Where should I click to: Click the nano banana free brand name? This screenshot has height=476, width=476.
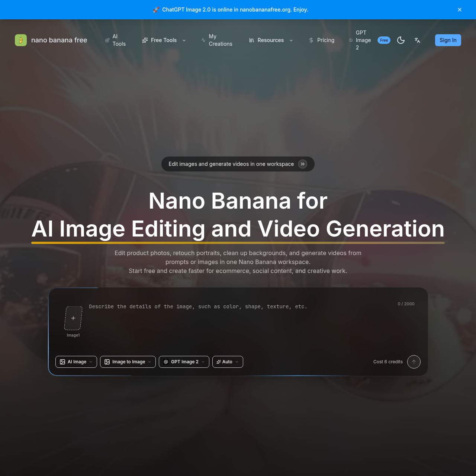(x=59, y=40)
